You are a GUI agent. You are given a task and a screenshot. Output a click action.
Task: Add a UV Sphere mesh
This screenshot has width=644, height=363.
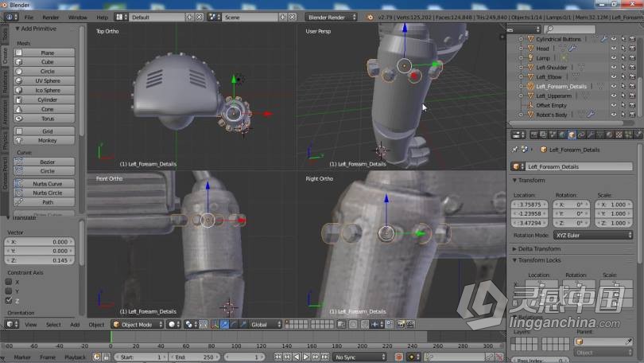[x=44, y=81]
